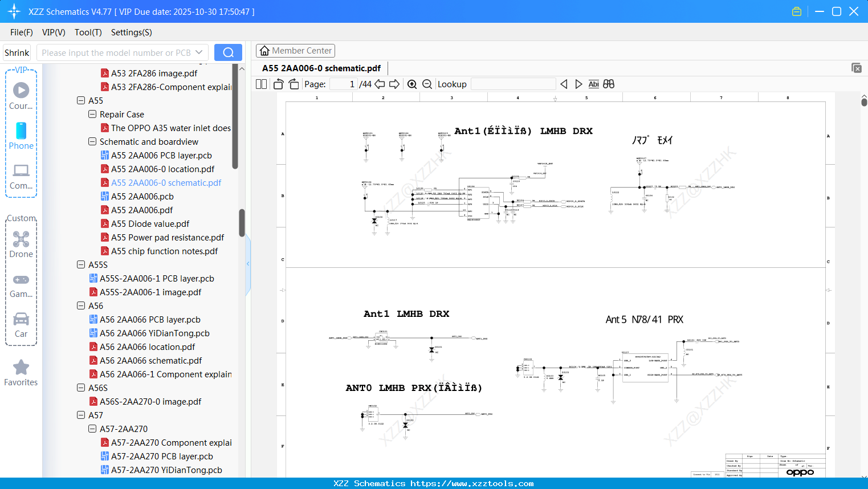The image size is (868, 489).
Task: Collapse the A57-2AA270 subfolder
Action: [x=92, y=429]
